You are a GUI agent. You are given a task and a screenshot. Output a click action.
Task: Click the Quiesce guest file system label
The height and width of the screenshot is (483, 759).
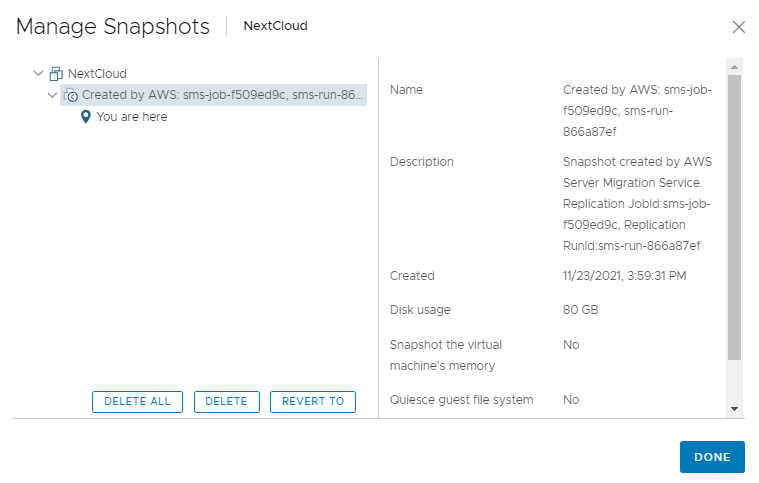(x=461, y=400)
